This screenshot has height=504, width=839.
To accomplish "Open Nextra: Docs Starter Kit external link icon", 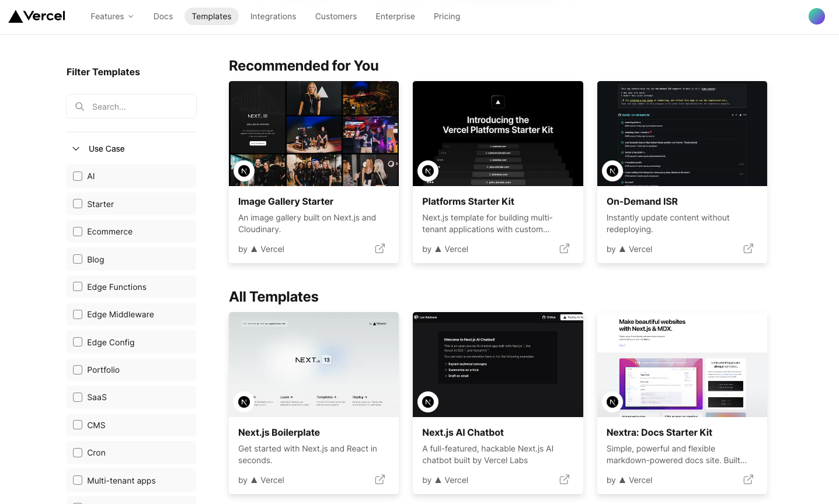I will point(749,480).
